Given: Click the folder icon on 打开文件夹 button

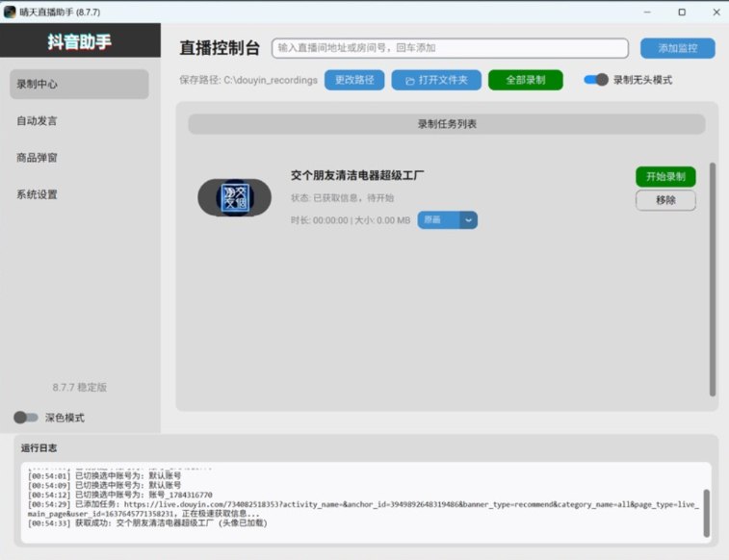Looking at the screenshot, I should [x=409, y=81].
